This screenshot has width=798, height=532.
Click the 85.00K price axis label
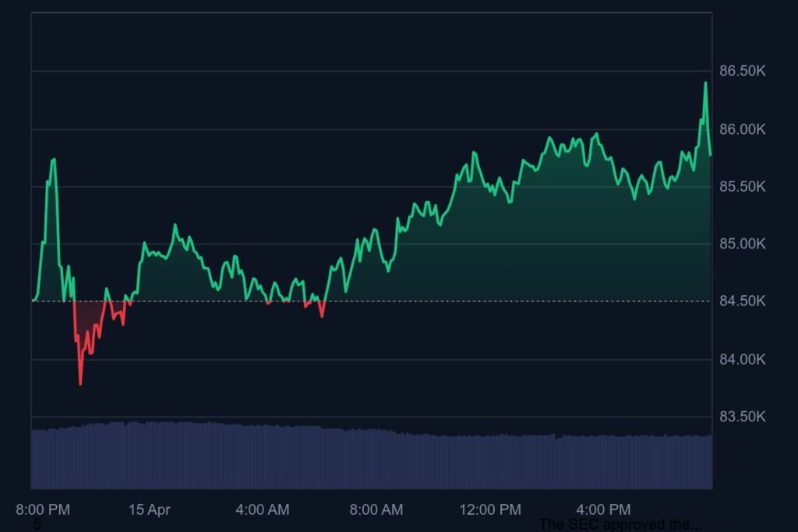742,244
